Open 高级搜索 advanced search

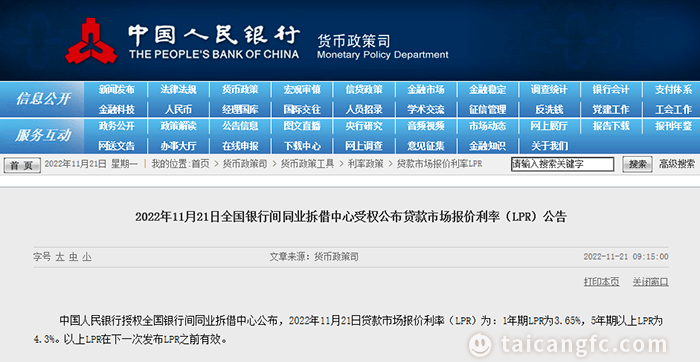point(677,164)
